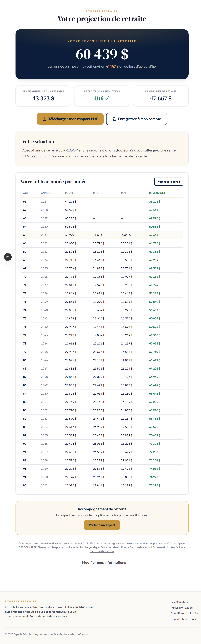Screen dimensions: 201x644
Task: Click the Votre projection de retraite heading
Action: point(102,19)
